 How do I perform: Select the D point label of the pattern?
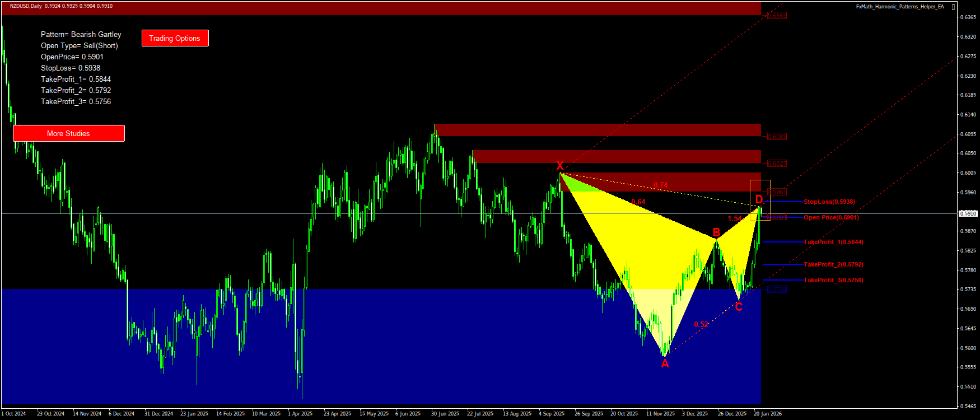759,199
